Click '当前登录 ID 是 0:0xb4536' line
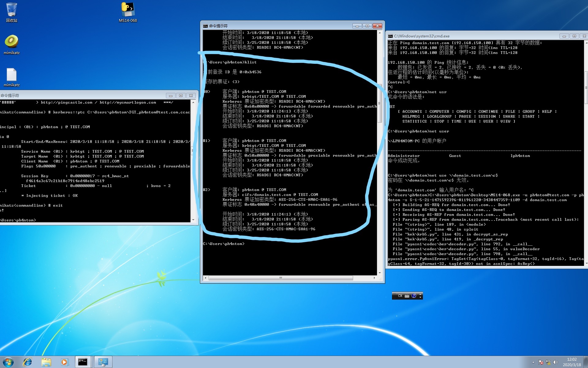 tap(232, 72)
